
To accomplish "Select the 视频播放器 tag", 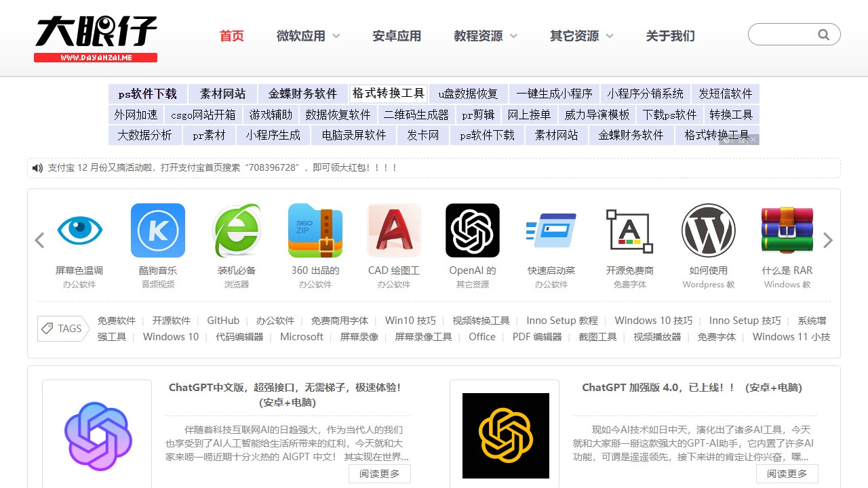I will [657, 337].
